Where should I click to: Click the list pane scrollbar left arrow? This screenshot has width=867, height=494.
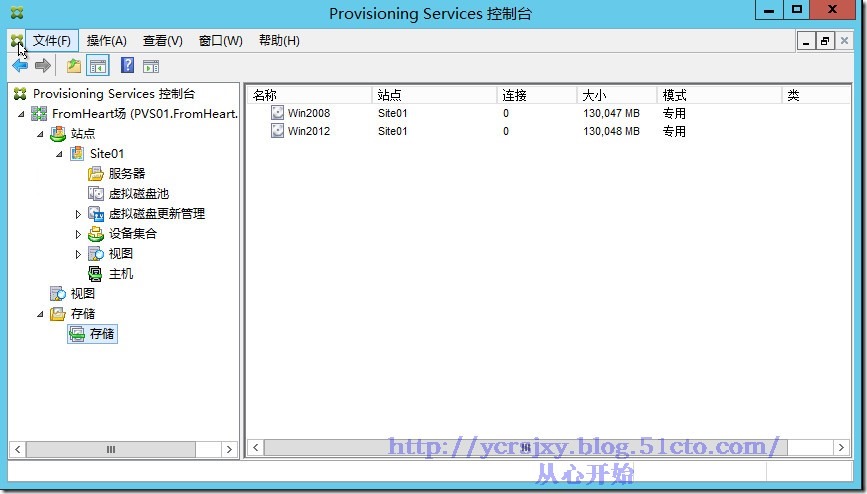pos(255,447)
